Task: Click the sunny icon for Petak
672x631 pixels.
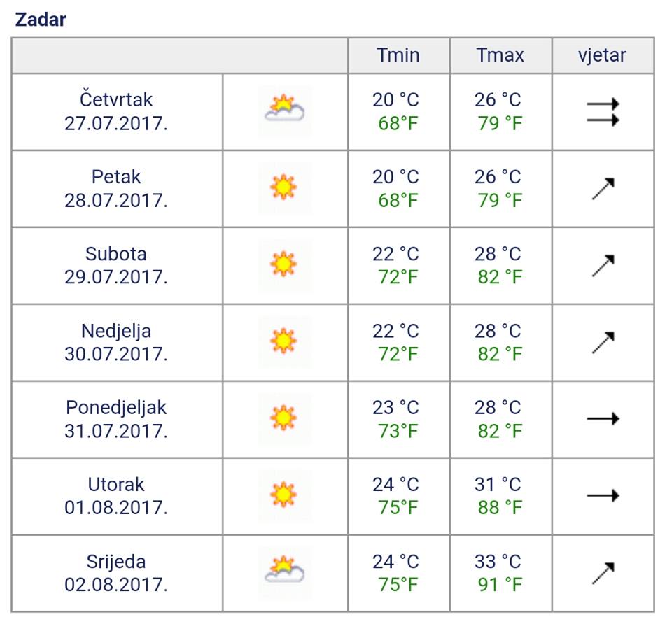Action: point(283,187)
